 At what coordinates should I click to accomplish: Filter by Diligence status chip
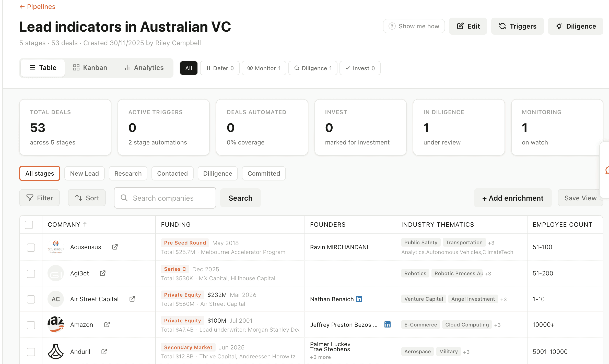point(313,68)
